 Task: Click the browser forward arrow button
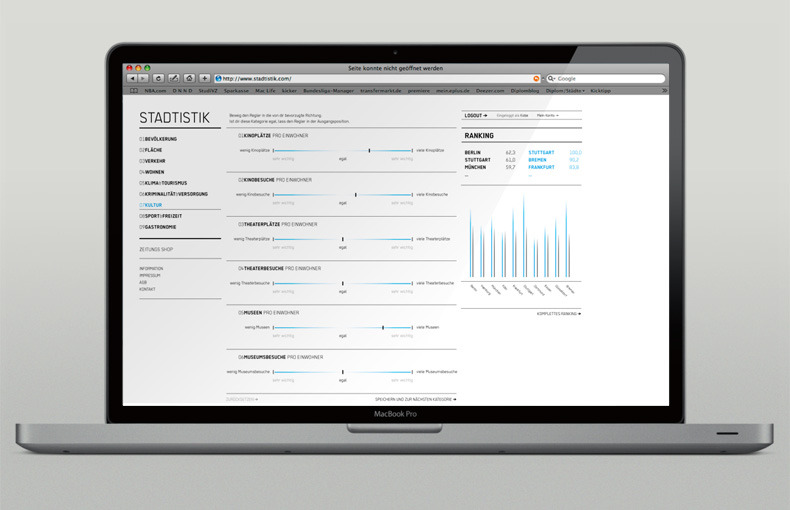143,78
